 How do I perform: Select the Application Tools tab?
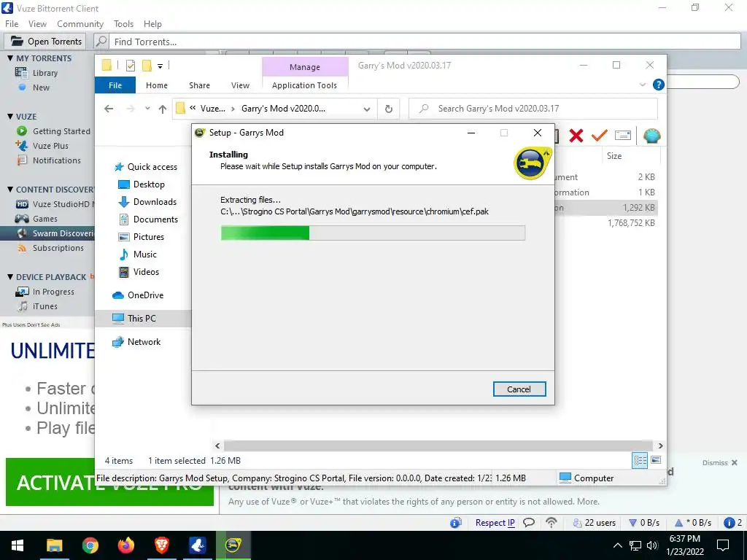point(304,85)
